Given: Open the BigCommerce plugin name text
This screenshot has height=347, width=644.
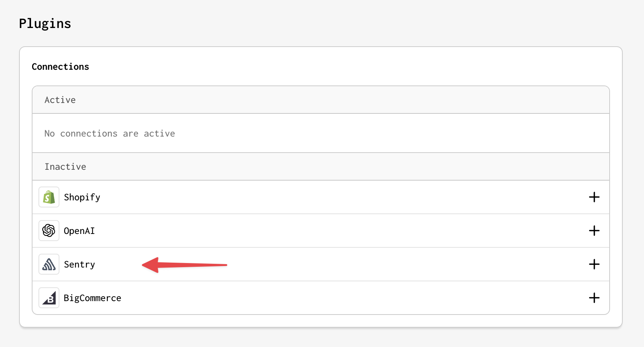Looking at the screenshot, I should [92, 298].
